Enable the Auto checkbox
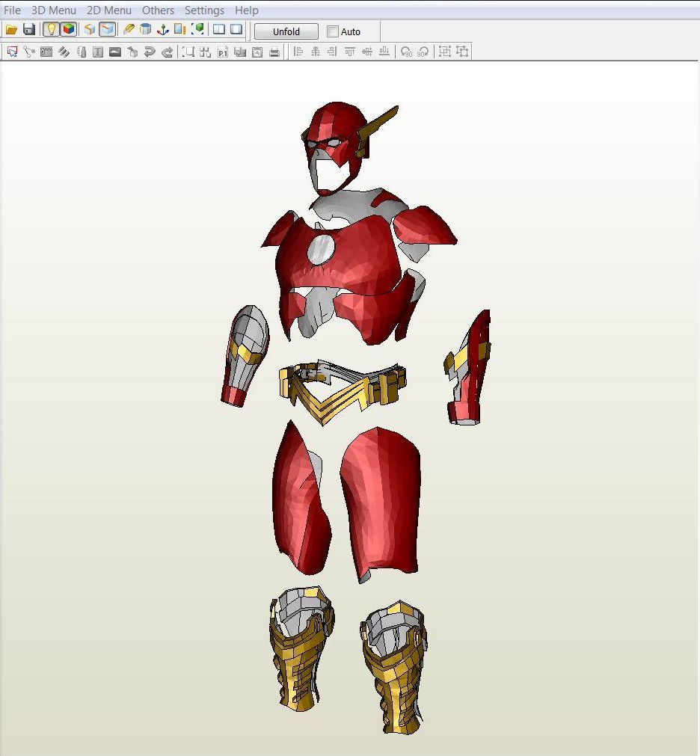Screen dimensions: 700x756 tap(333, 31)
